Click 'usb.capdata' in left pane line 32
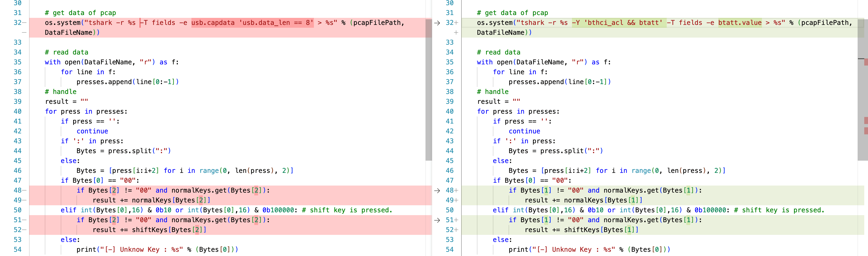Image resolution: width=868 pixels, height=256 pixels. (x=213, y=23)
